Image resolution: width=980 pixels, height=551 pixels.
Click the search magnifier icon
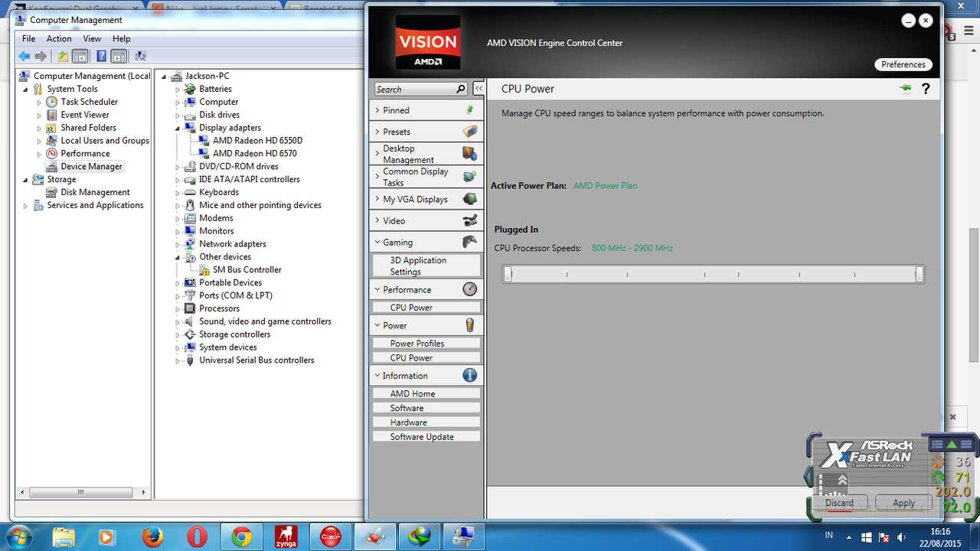(461, 89)
